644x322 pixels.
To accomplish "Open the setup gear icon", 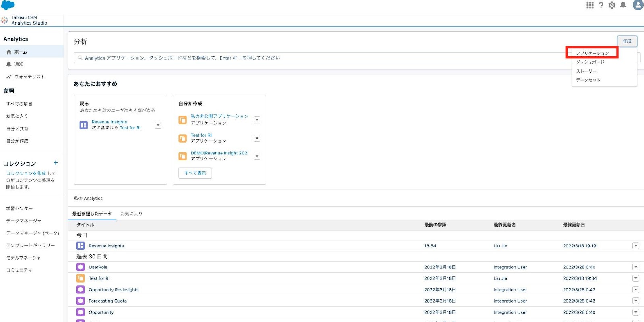I will pos(612,5).
